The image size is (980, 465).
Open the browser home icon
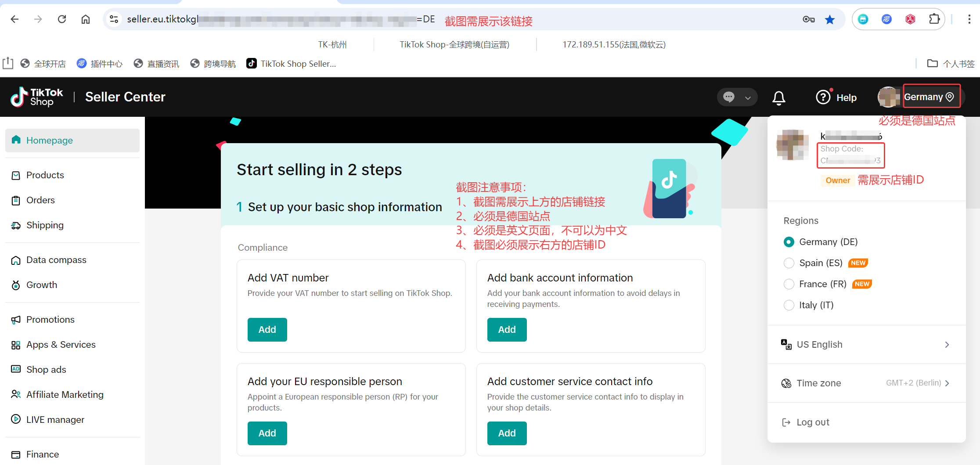(86, 19)
